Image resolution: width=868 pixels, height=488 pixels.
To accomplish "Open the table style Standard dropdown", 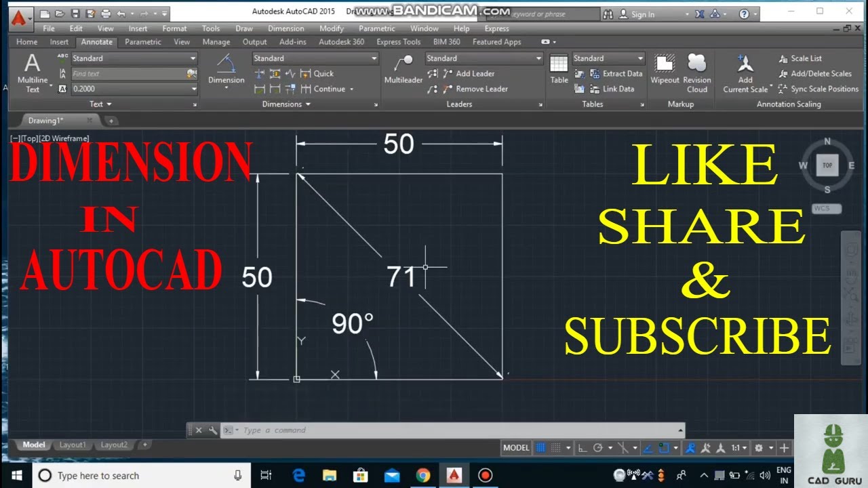I will point(608,58).
